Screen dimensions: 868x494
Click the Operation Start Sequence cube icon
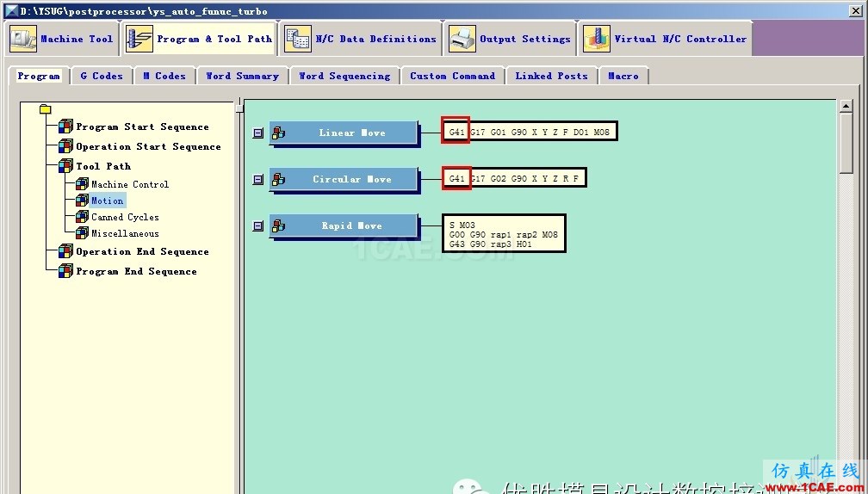[x=65, y=146]
